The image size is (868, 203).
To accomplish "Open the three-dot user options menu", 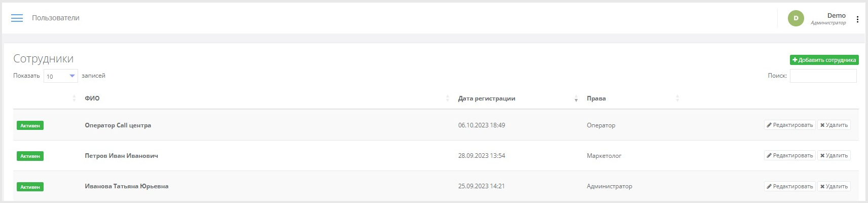I will coord(857,19).
